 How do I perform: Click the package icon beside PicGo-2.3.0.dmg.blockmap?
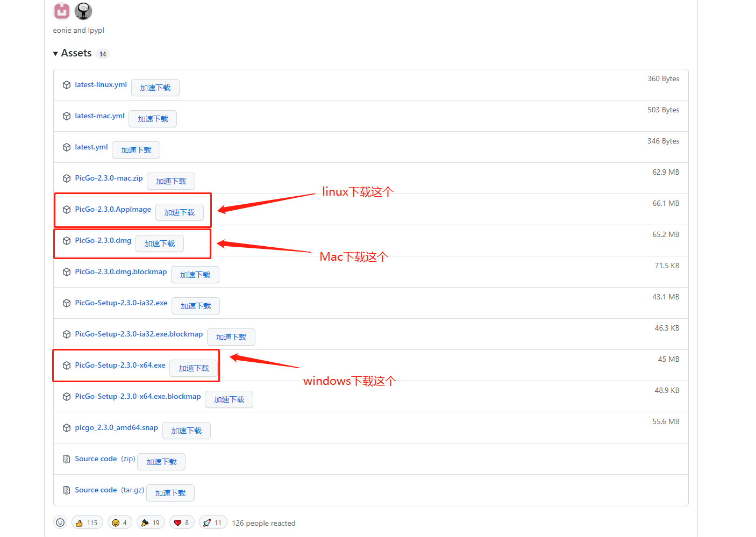(x=67, y=272)
